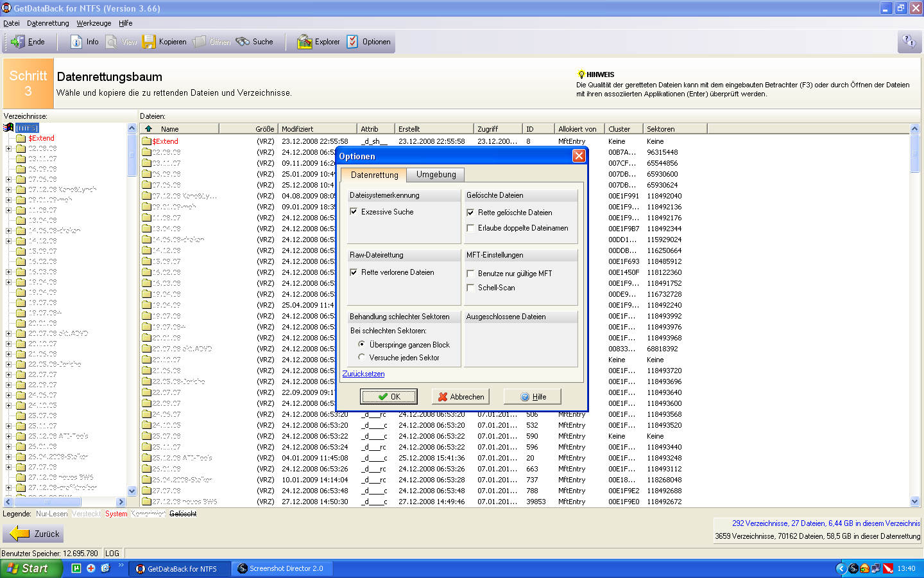Open the Datenrettung menu
Viewport: 924px width, 578px height.
48,23
